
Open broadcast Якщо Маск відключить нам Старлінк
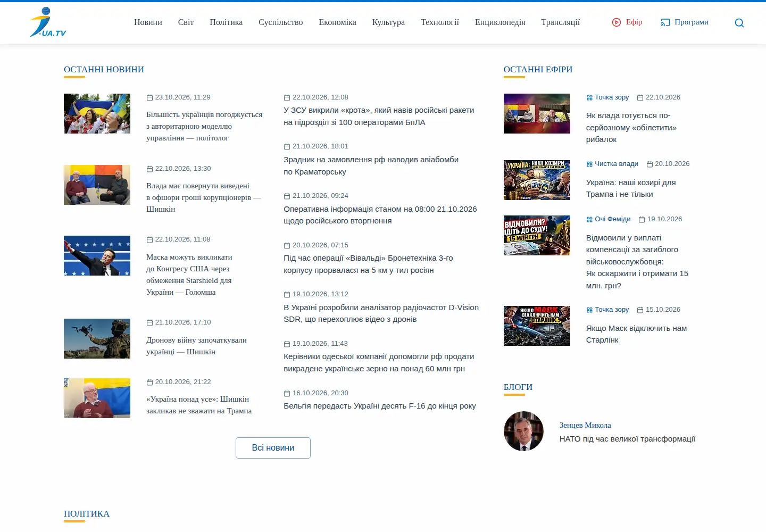636,334
